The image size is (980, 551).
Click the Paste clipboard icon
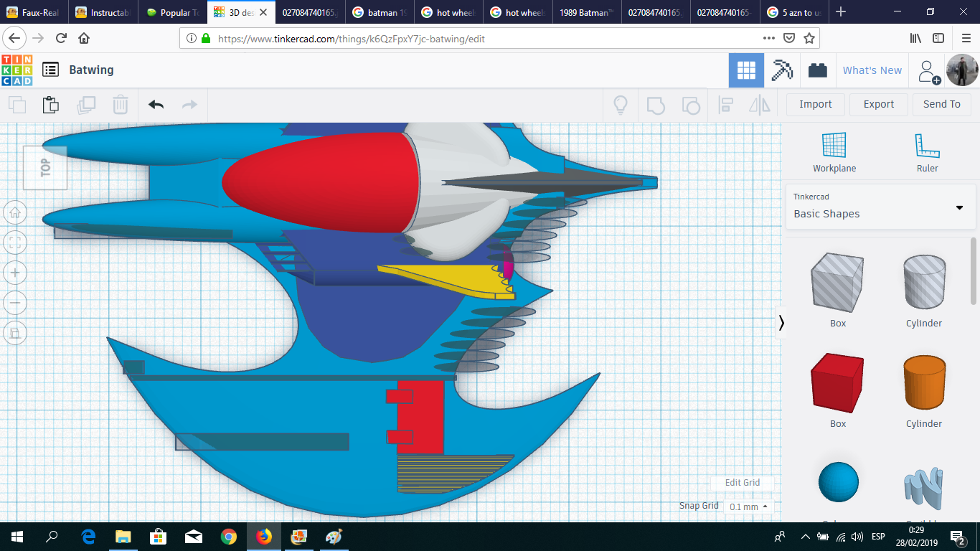(x=50, y=105)
